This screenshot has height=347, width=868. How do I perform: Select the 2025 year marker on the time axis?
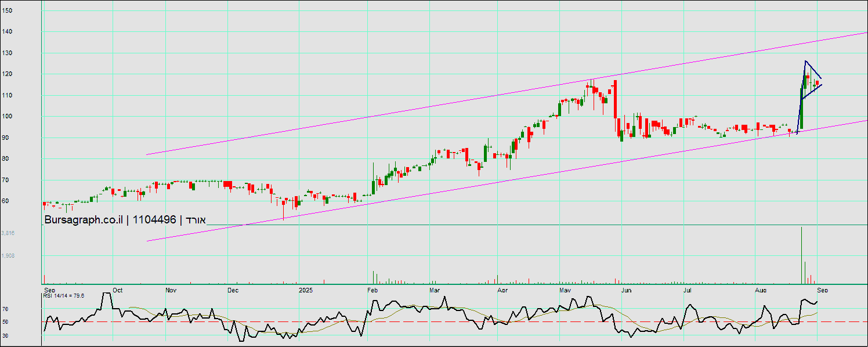(x=305, y=290)
